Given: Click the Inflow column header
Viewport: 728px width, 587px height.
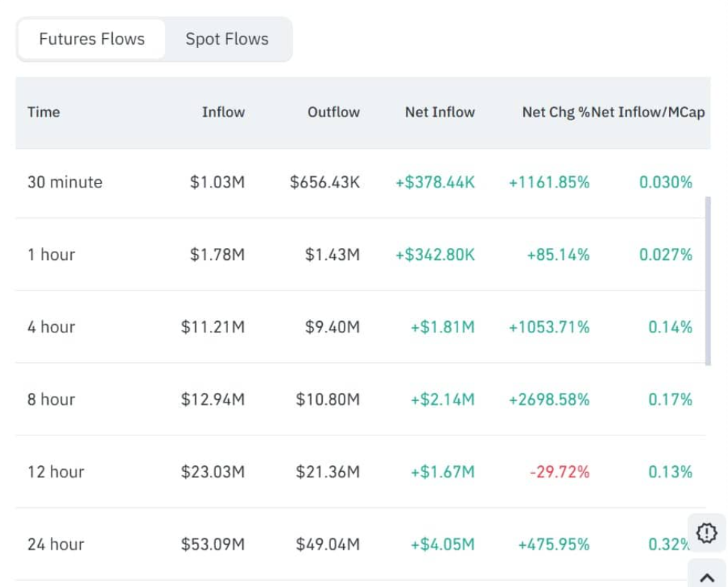Looking at the screenshot, I should tap(223, 112).
